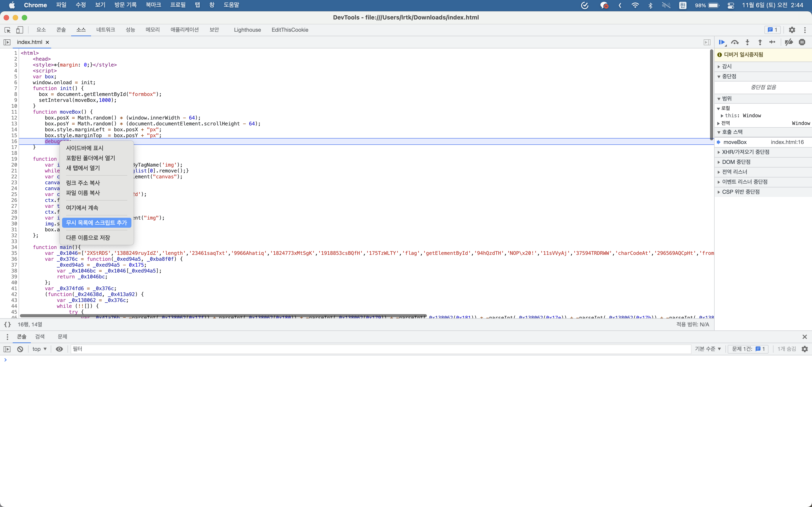Click the 문제 1건 issues button
812x507 pixels.
748,349
